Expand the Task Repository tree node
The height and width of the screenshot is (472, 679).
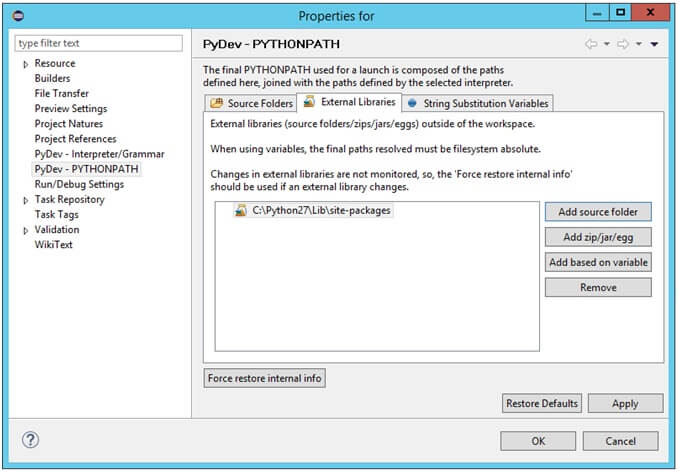click(26, 200)
